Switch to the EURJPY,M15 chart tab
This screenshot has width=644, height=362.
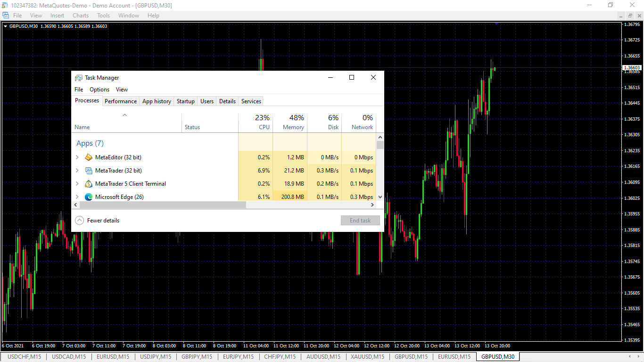(238, 357)
